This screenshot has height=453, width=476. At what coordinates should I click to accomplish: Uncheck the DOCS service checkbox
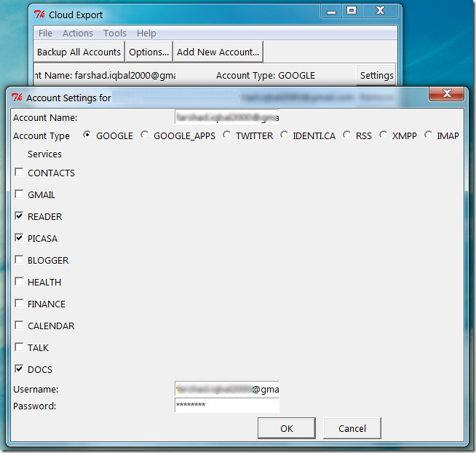coord(19,369)
